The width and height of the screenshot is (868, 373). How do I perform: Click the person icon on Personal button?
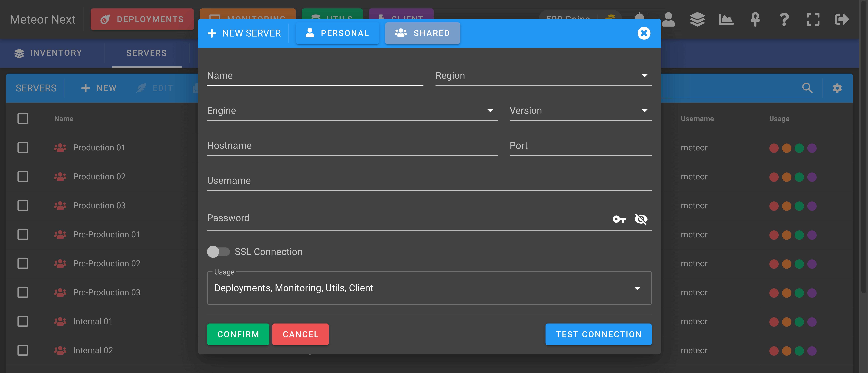[x=310, y=33]
